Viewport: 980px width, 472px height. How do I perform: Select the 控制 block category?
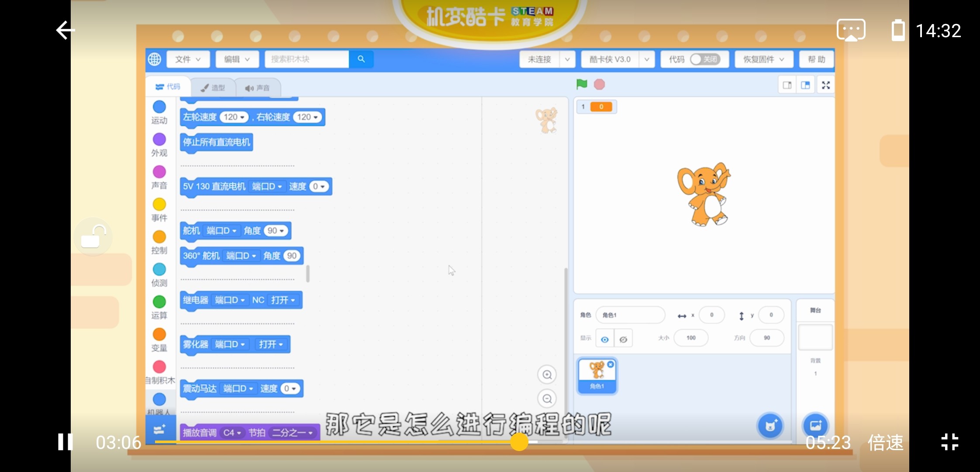coord(159,242)
